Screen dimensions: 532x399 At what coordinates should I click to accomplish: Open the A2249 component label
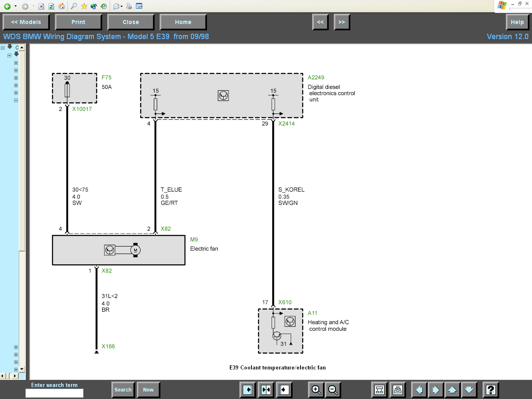point(316,77)
